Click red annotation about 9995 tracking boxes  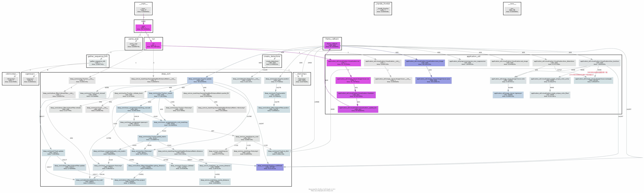pyautogui.click(x=597, y=72)
